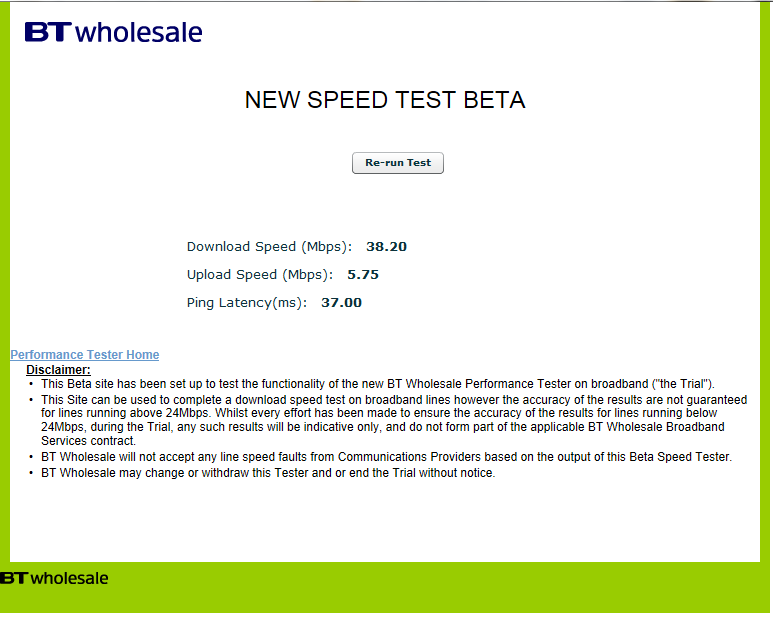Select the upload speed value 5.75
Viewport: 773px width, 617px height.
point(363,274)
